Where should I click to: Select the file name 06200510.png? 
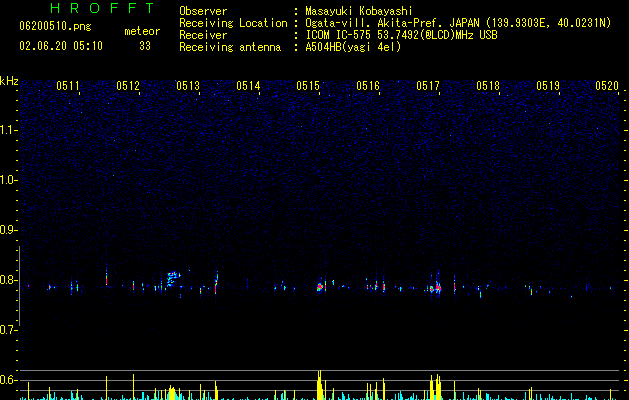click(x=55, y=26)
